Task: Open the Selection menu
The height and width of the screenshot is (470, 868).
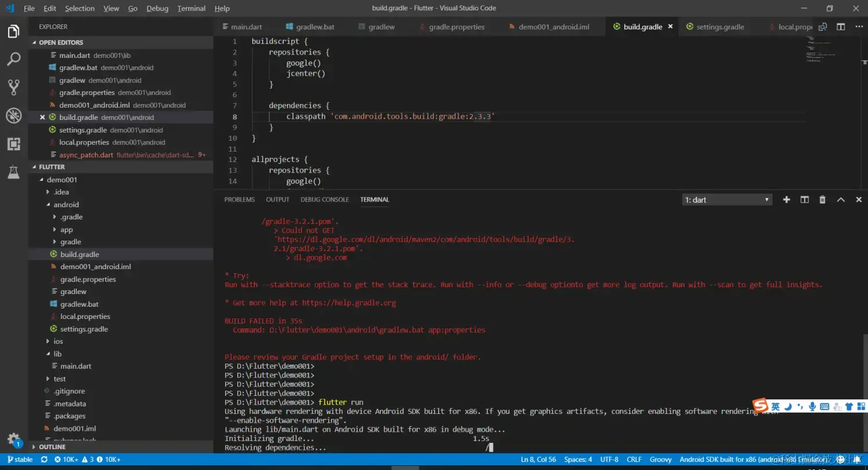Action: pos(80,8)
